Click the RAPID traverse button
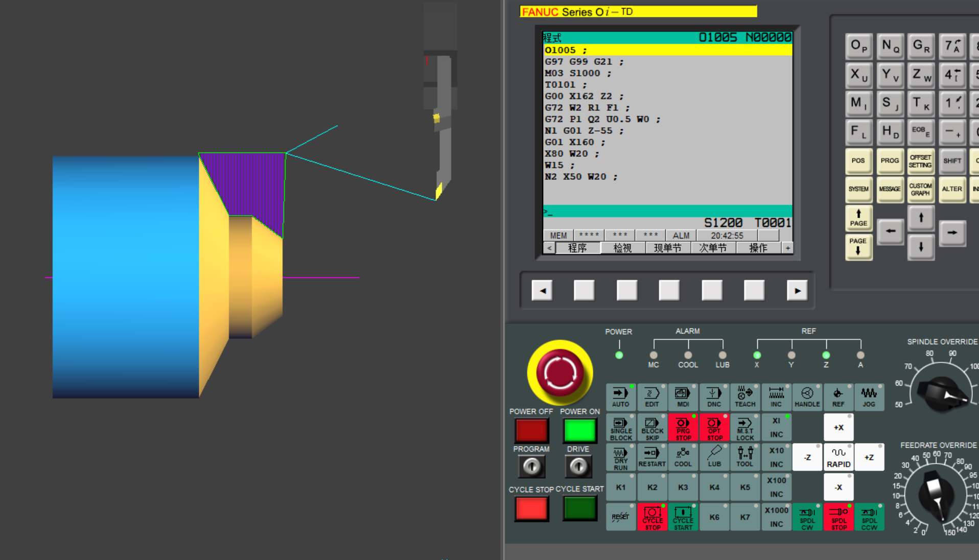Screen dimensions: 979x560 pyautogui.click(x=838, y=457)
